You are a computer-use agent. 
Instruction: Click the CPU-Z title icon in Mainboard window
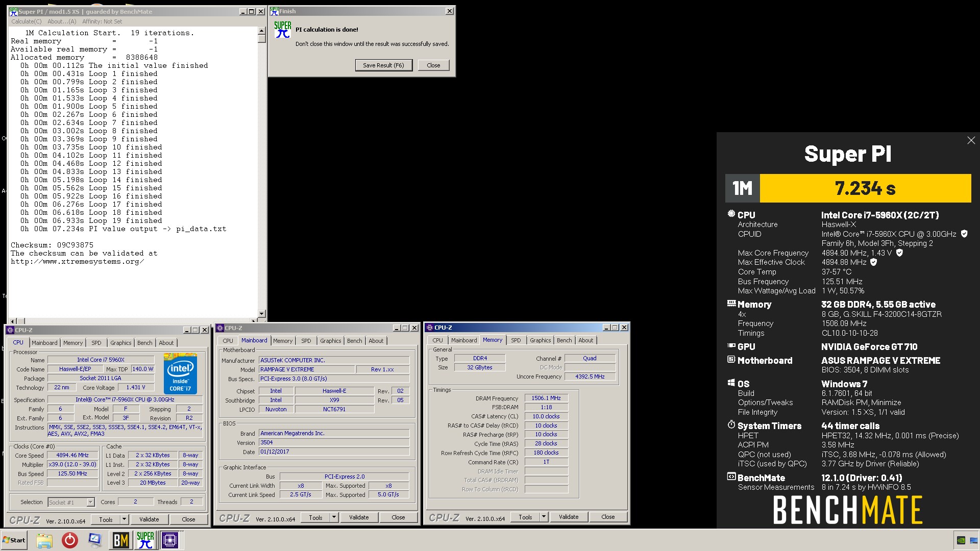pos(220,328)
